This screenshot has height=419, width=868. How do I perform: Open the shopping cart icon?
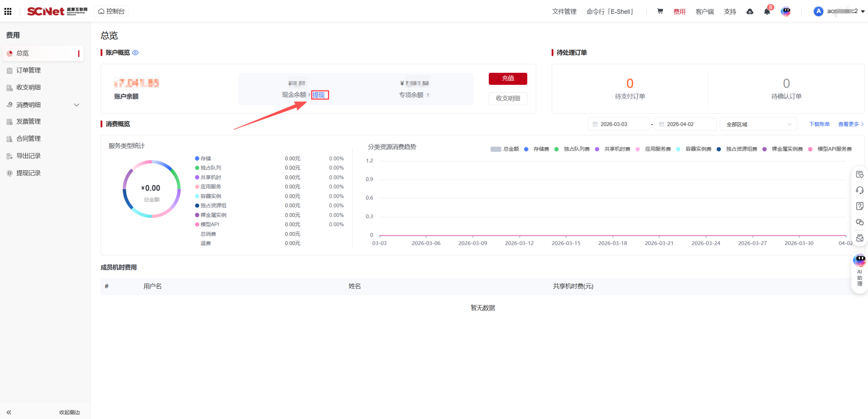pyautogui.click(x=660, y=11)
